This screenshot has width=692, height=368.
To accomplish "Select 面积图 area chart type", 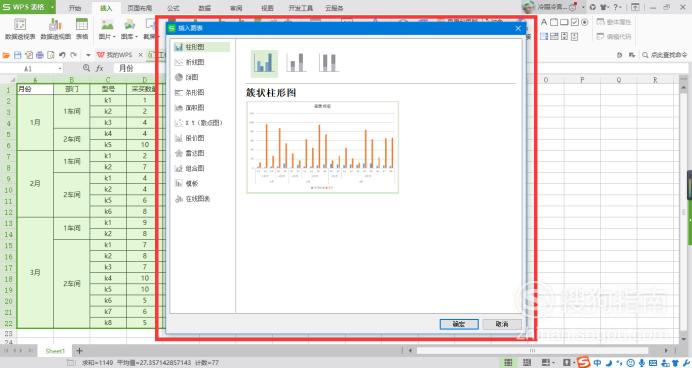I will [x=190, y=108].
